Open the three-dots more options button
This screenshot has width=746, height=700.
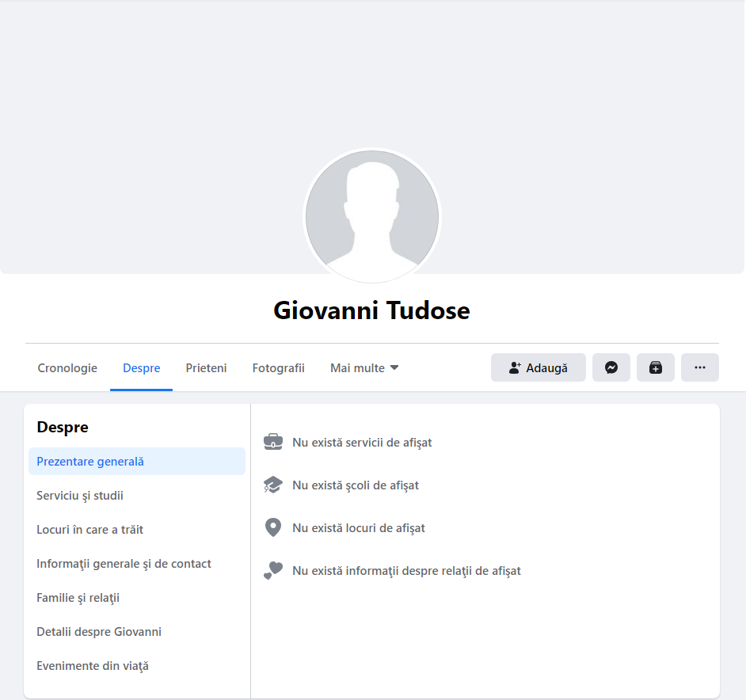tap(699, 367)
